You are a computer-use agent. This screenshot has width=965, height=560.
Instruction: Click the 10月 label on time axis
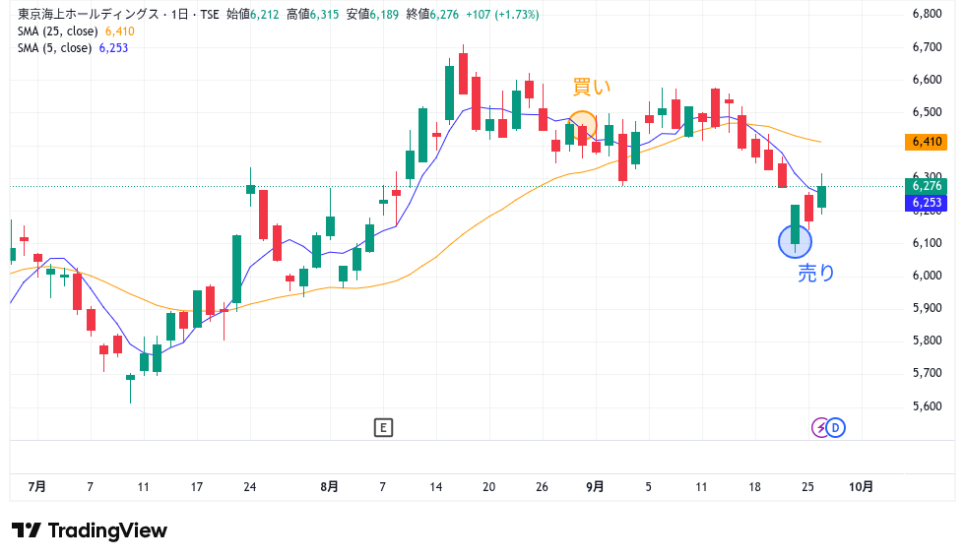coord(861,486)
